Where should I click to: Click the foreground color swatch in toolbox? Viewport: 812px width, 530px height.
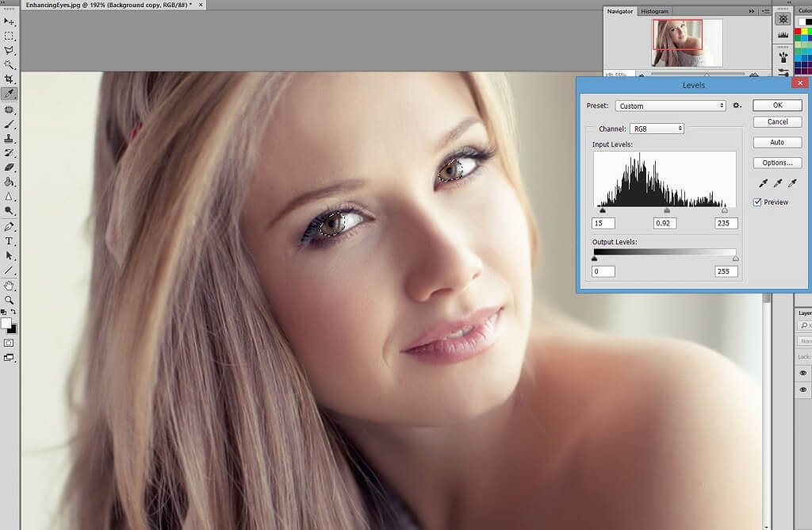(x=6, y=323)
